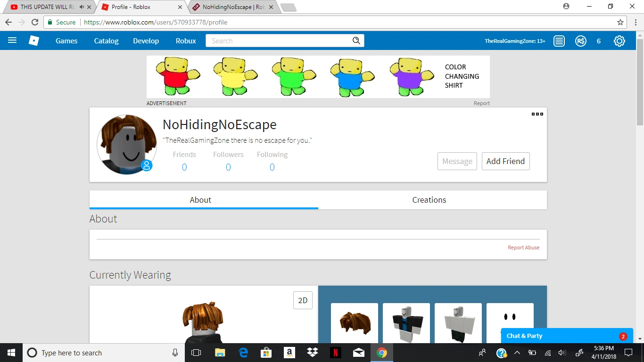Open the Catalog menu item

pyautogui.click(x=106, y=41)
